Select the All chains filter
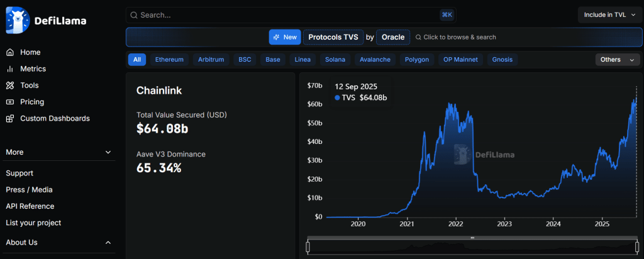644x259 pixels. tap(137, 60)
